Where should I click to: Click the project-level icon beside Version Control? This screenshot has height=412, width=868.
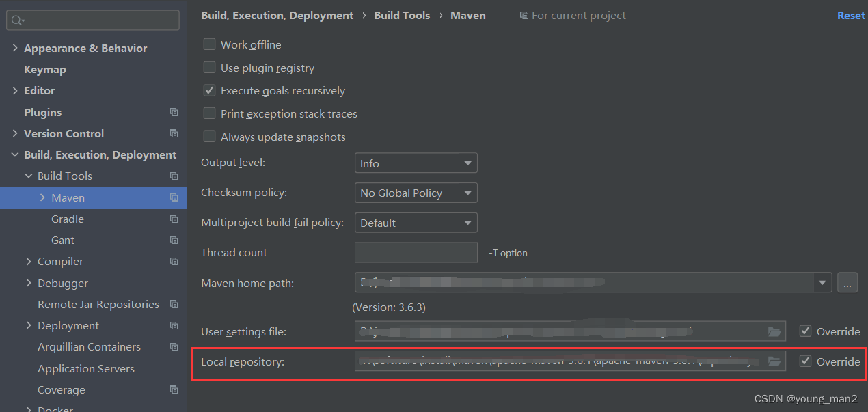(x=174, y=133)
